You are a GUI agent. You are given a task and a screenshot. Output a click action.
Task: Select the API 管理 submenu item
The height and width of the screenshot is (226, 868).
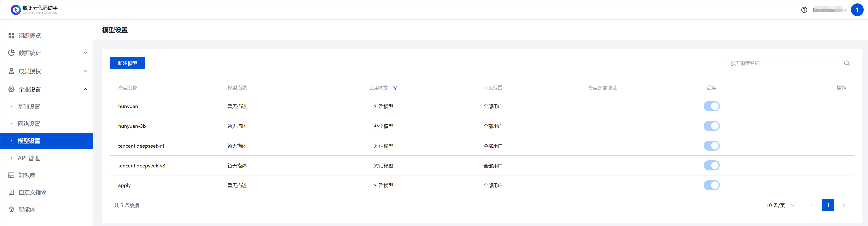tap(29, 158)
